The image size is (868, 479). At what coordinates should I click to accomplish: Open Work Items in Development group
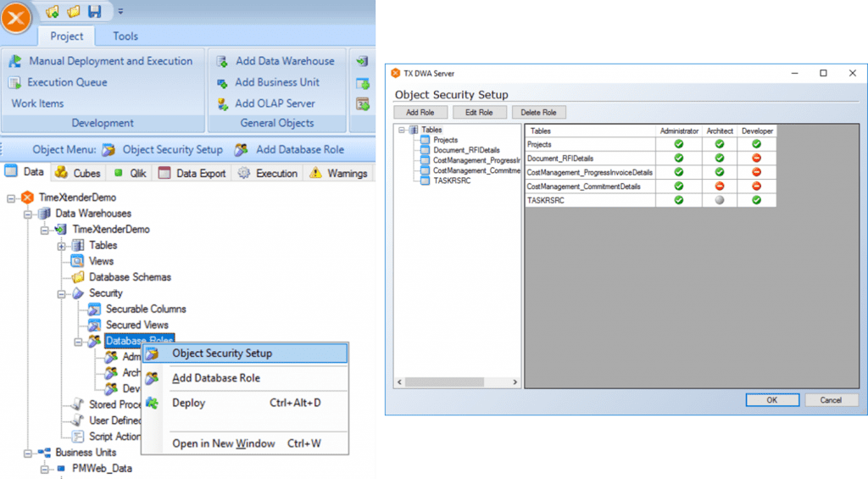(37, 103)
